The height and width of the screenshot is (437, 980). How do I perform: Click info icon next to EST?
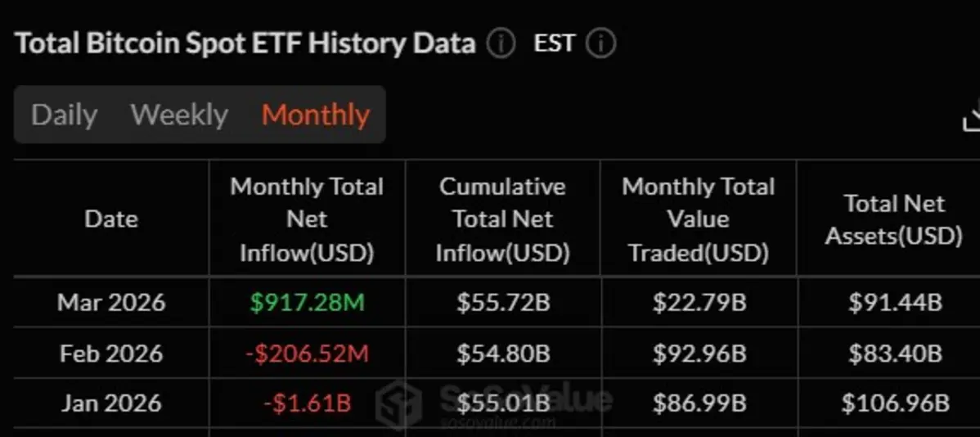(x=601, y=44)
